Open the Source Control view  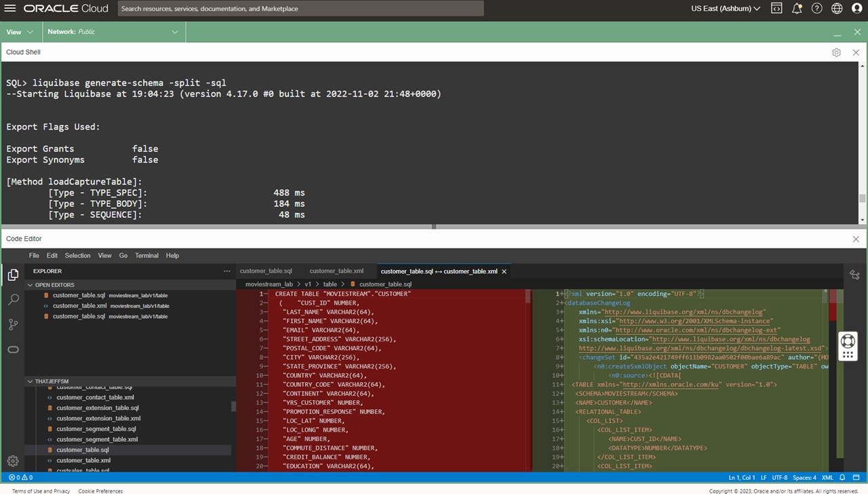click(13, 324)
